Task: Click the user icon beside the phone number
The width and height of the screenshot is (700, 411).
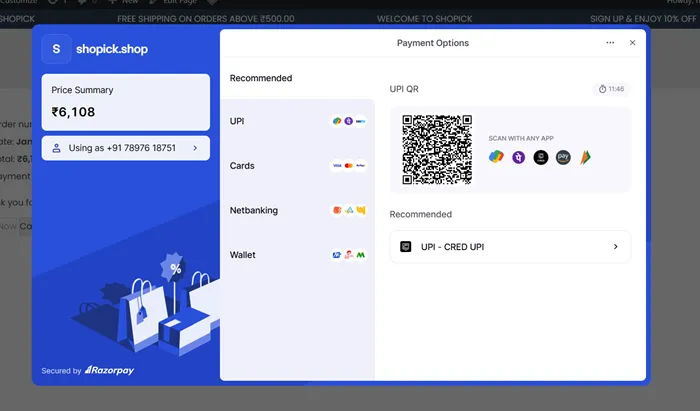Action: pyautogui.click(x=57, y=148)
